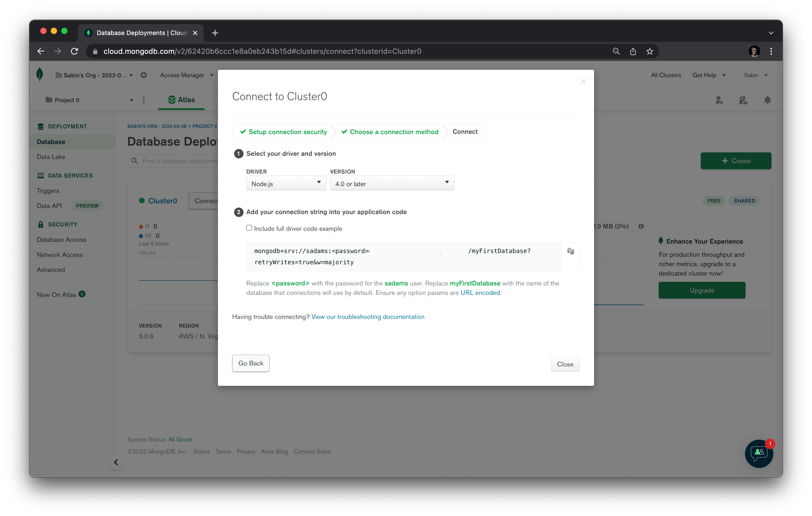Open the Get Help dropdown
This screenshot has width=812, height=516.
(709, 75)
